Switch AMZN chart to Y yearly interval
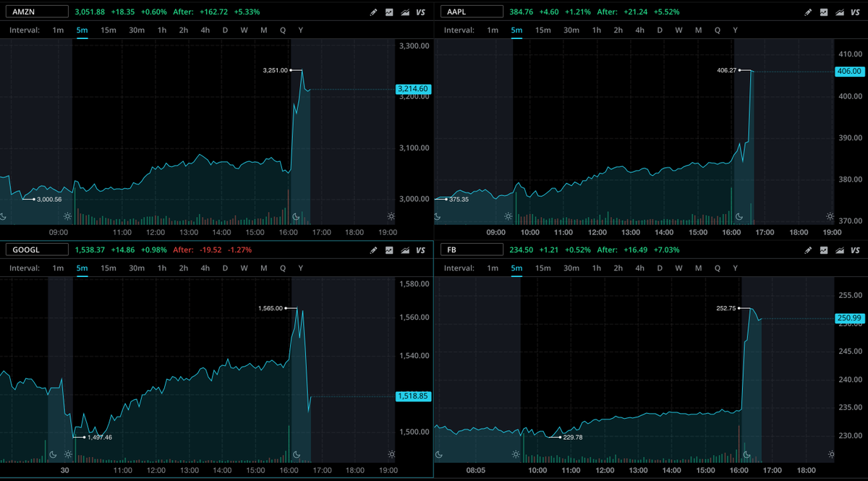 click(300, 30)
